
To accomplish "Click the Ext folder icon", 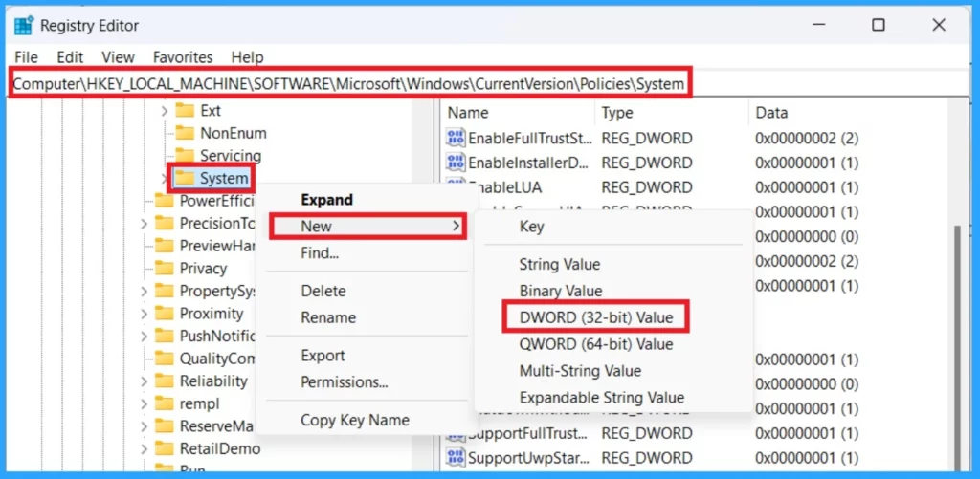I will click(185, 111).
